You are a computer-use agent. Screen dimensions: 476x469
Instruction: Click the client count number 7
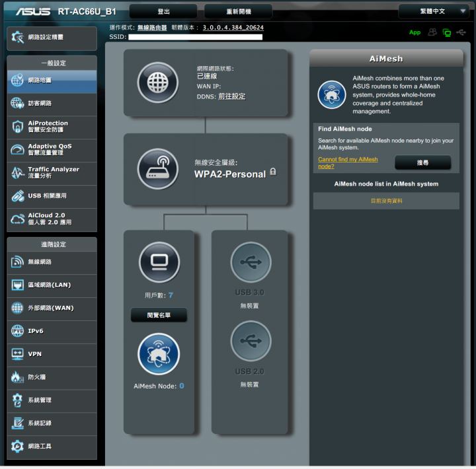point(171,295)
